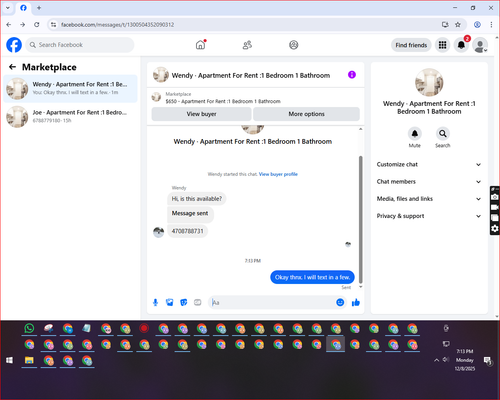Open Chrome profile icon
Screen dimensions: 500x400
[477, 24]
